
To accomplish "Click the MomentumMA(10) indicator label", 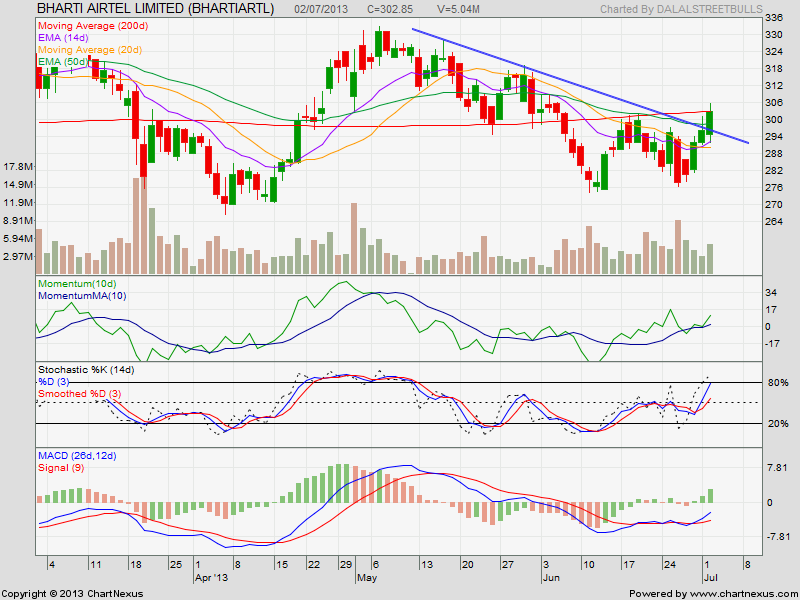I will (x=82, y=296).
